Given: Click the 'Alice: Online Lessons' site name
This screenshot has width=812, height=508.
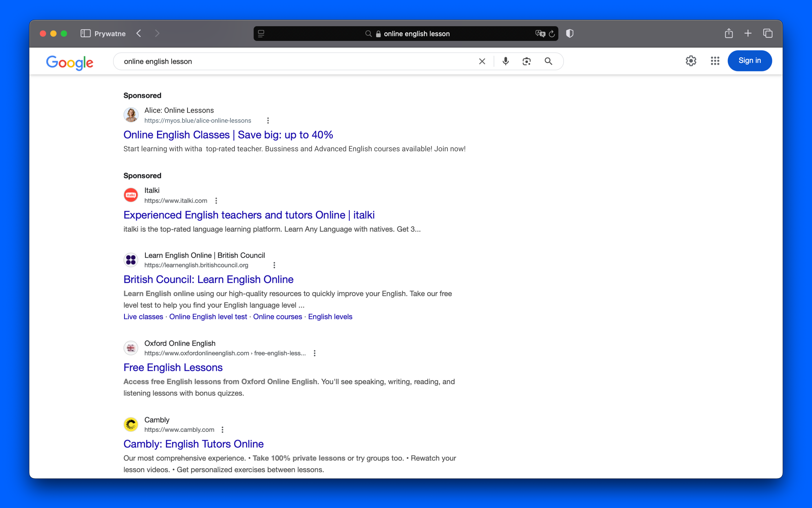Looking at the screenshot, I should [x=179, y=110].
